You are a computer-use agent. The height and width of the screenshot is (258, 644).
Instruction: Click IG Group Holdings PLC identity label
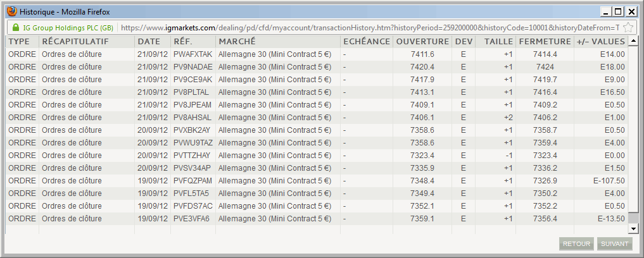[68, 28]
